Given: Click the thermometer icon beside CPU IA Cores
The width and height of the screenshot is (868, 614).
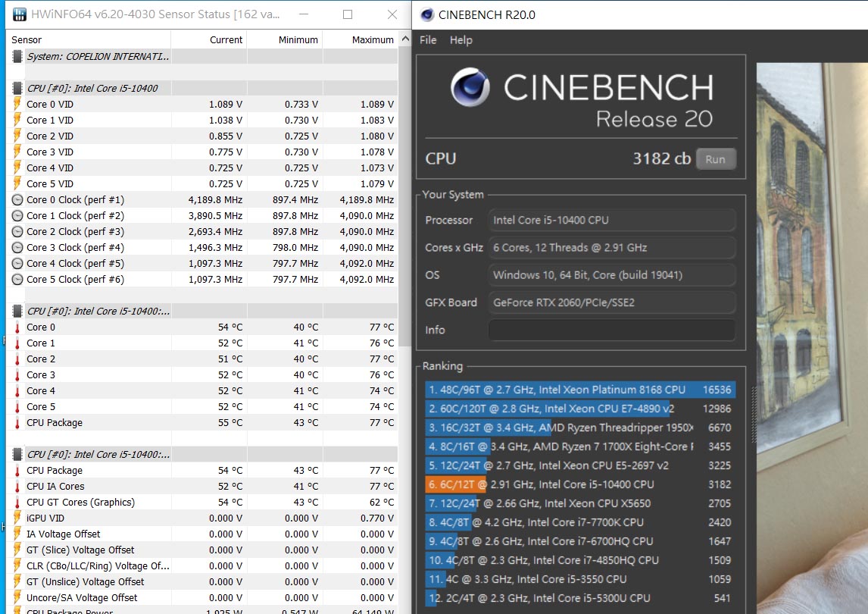Looking at the screenshot, I should (17, 487).
